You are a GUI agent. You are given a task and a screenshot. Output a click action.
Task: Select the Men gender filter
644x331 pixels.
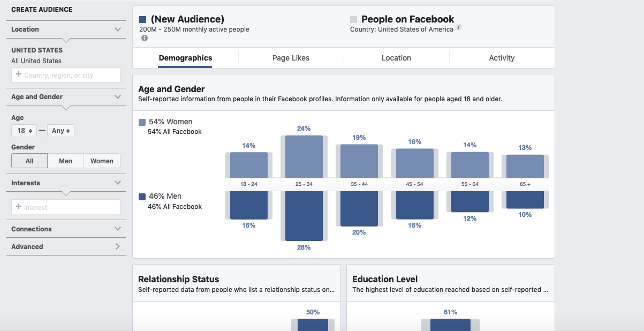65,160
